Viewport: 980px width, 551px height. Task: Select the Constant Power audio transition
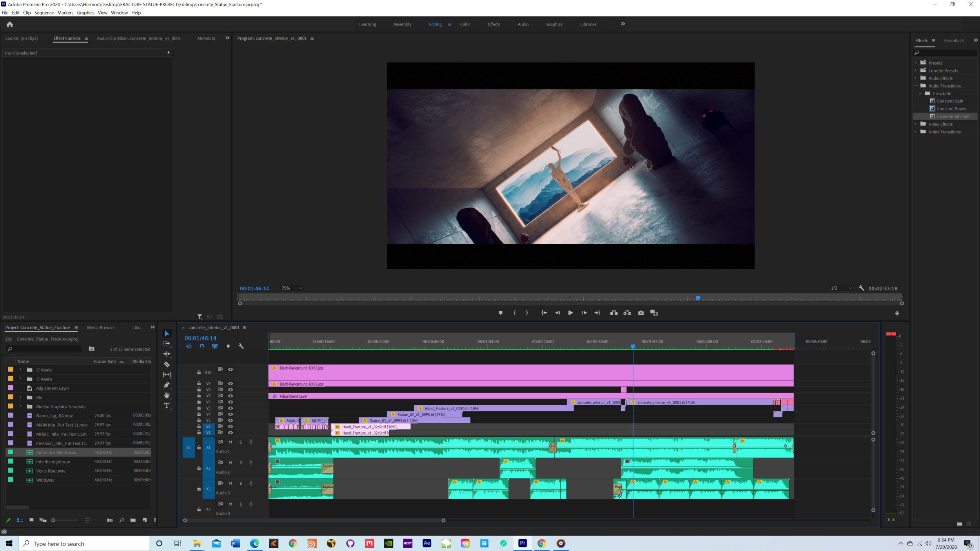[951, 109]
